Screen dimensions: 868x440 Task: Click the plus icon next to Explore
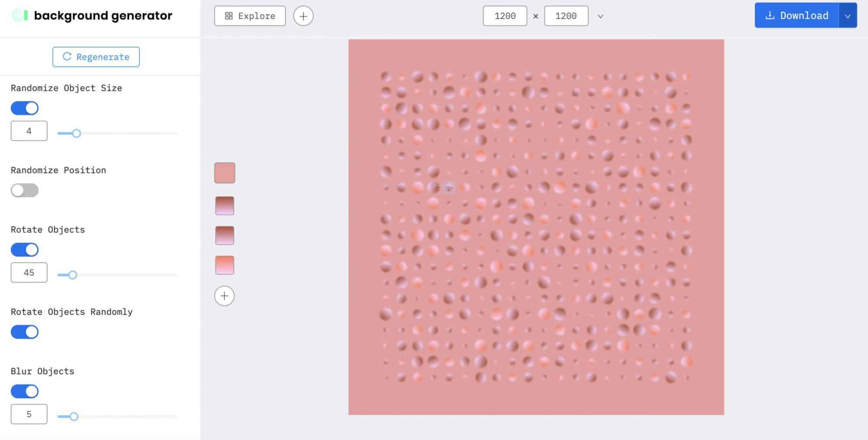point(303,16)
